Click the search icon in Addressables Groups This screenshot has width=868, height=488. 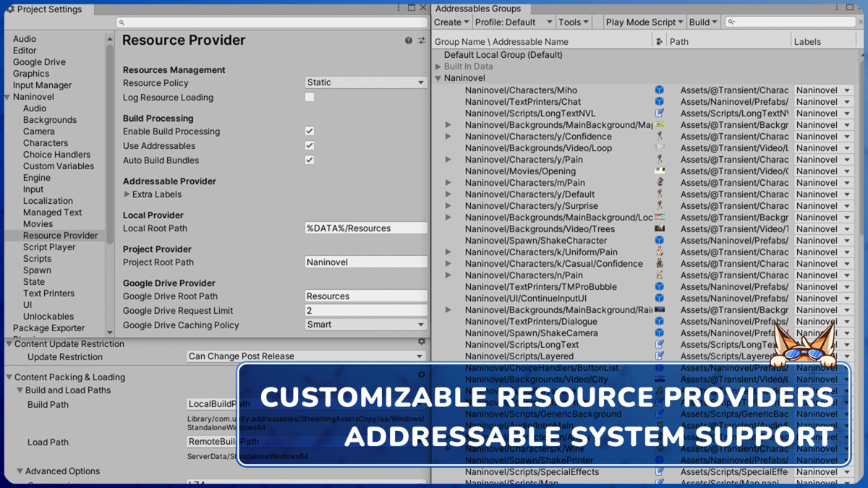732,22
